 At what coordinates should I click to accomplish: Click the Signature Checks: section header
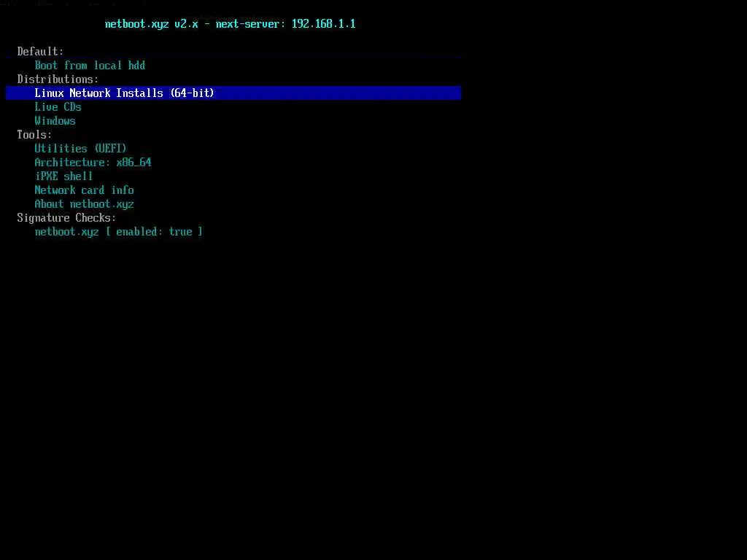click(x=66, y=217)
